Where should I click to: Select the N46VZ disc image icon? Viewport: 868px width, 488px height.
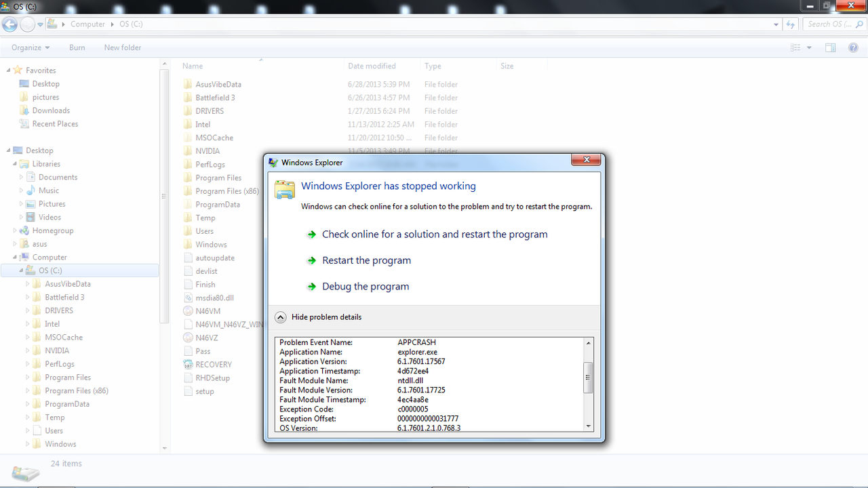click(189, 338)
